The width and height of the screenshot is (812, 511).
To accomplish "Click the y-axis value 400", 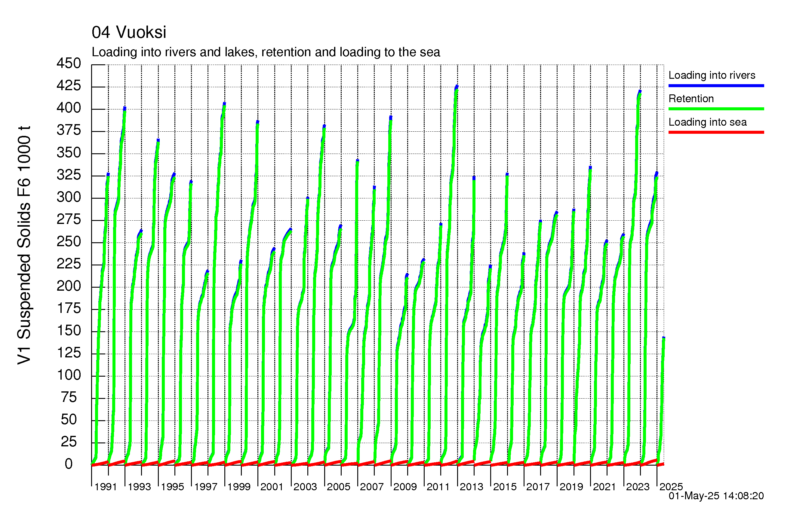I will [x=69, y=108].
